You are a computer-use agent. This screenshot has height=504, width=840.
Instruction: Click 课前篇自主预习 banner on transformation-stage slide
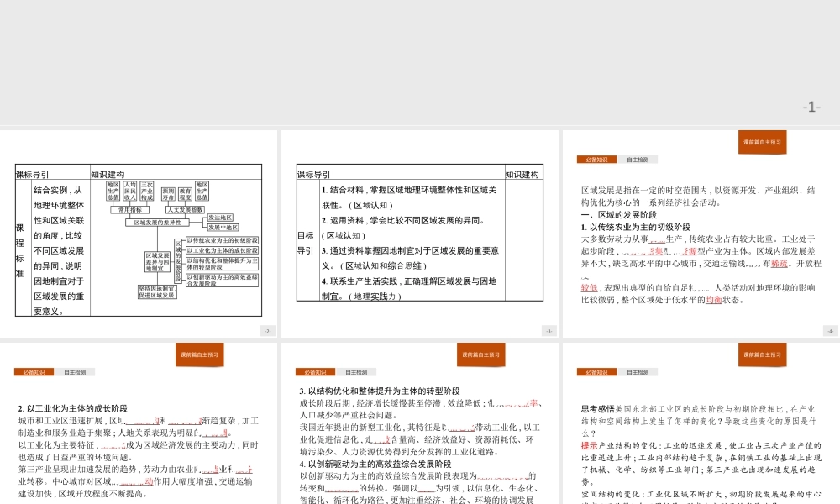(x=480, y=354)
